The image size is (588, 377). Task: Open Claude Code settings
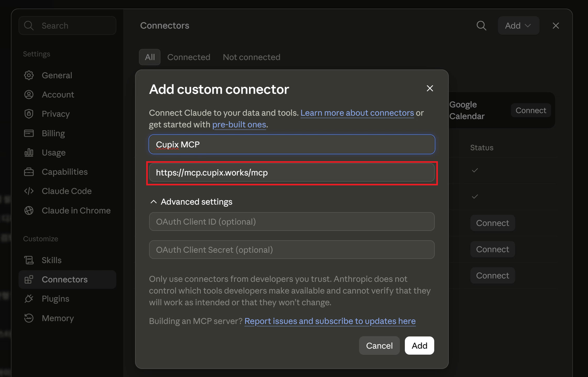pyautogui.click(x=67, y=191)
